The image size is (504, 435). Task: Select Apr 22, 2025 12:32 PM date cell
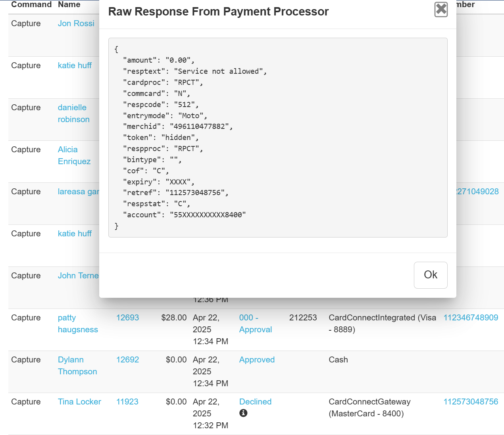coord(210,414)
